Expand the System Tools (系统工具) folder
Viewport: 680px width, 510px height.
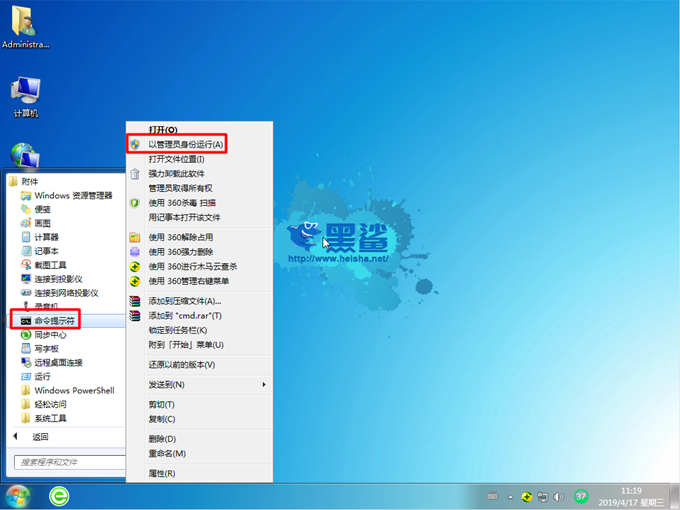(x=26, y=419)
